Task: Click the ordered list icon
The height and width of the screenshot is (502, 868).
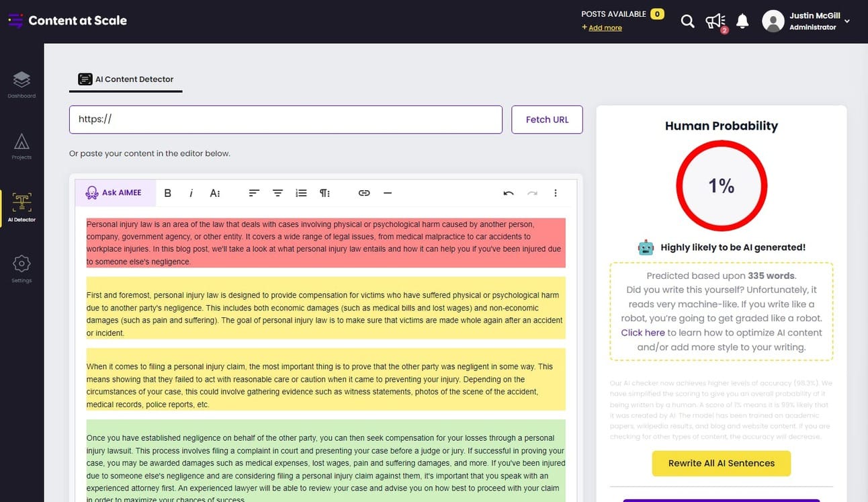Action: click(301, 193)
